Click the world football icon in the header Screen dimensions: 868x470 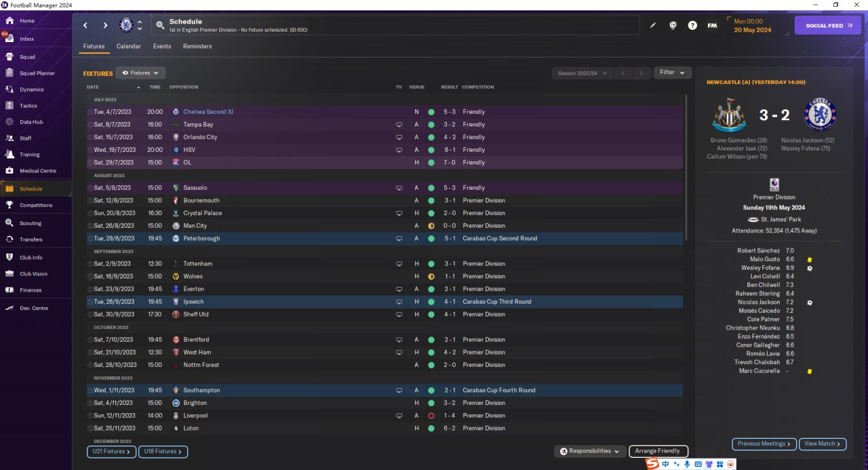tap(673, 26)
